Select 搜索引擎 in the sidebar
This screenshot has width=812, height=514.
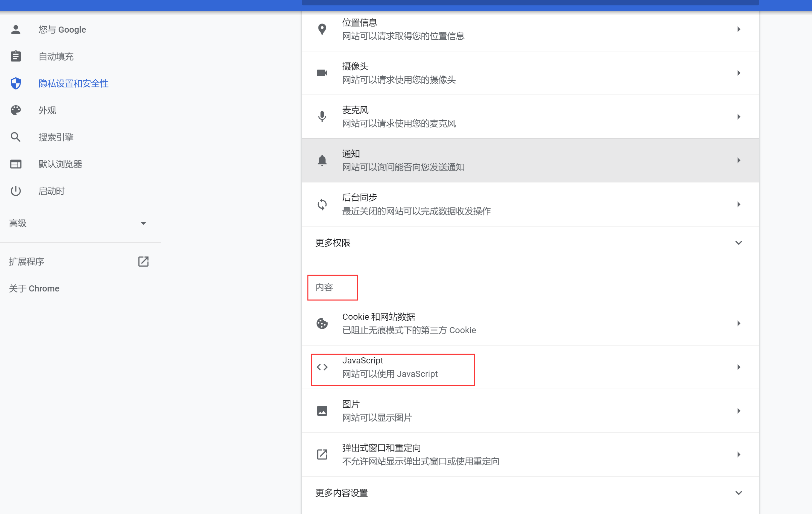56,137
